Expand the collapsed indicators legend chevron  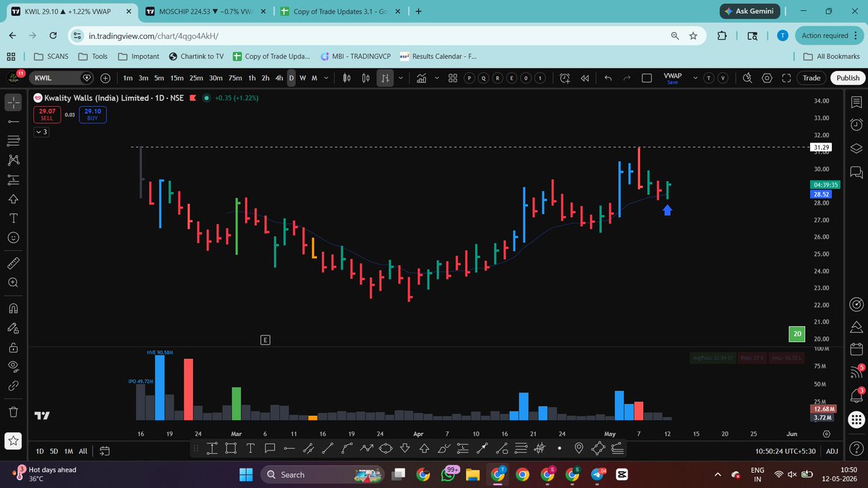coord(41,132)
